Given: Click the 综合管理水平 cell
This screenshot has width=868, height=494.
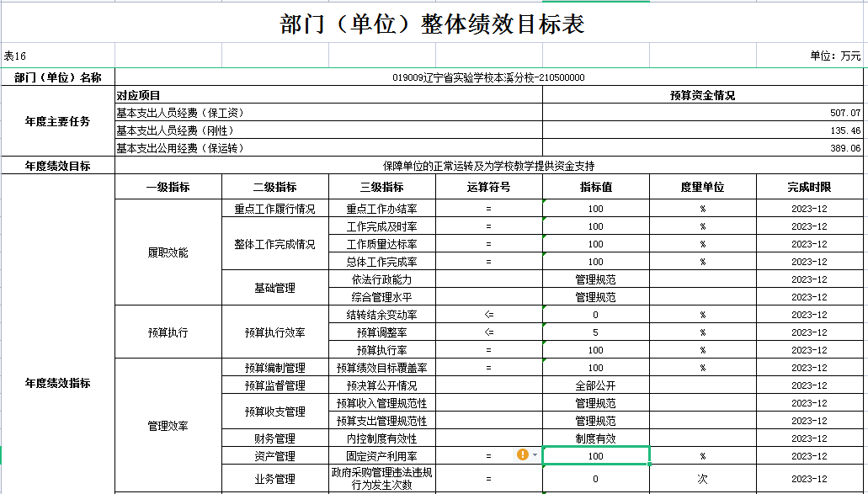Looking at the screenshot, I should (x=382, y=297).
